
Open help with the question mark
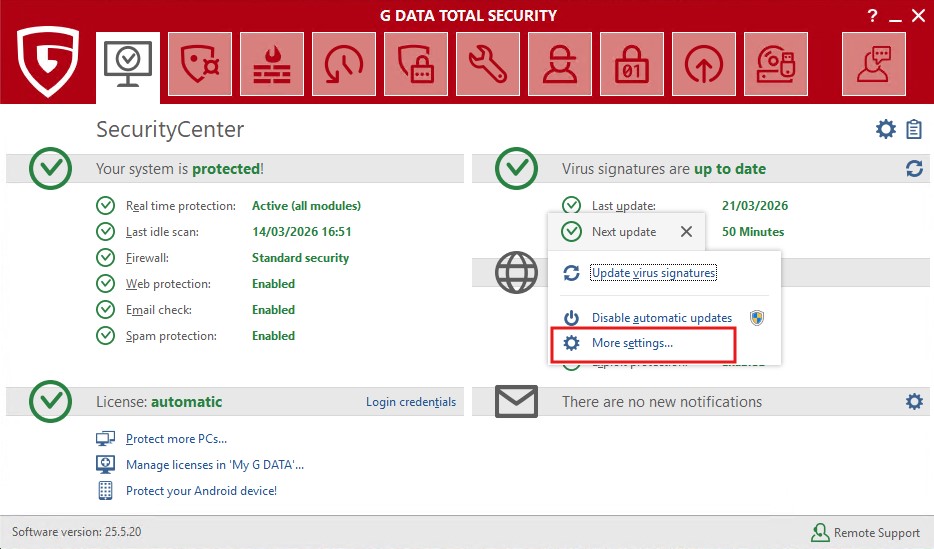873,16
